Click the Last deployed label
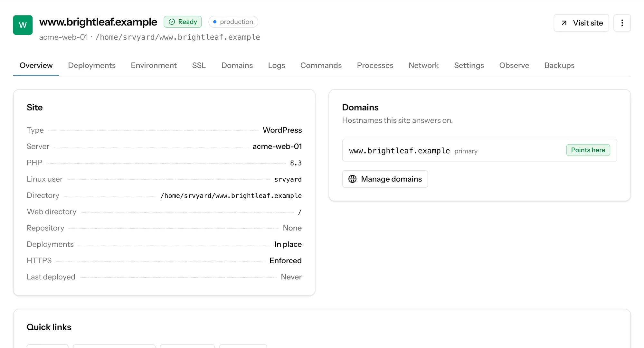 pyautogui.click(x=51, y=277)
